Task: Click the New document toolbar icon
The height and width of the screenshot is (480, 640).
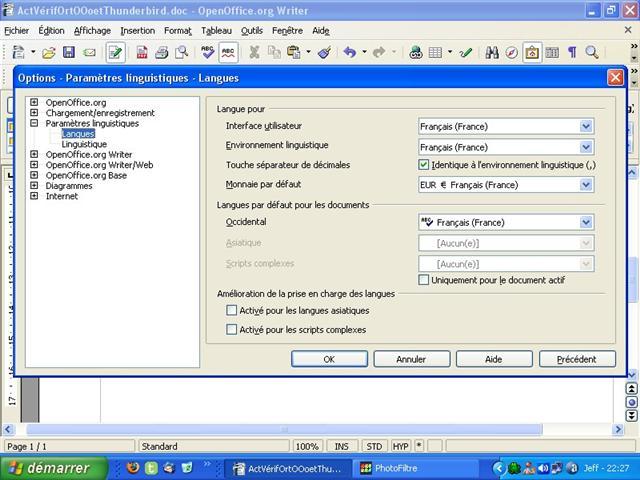Action: tap(18, 52)
